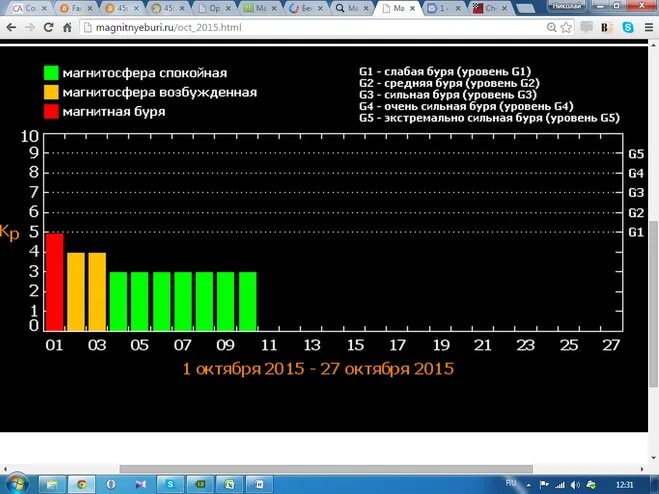Open the Windows Start menu
Screen dimensions: 659x494
coord(16,485)
